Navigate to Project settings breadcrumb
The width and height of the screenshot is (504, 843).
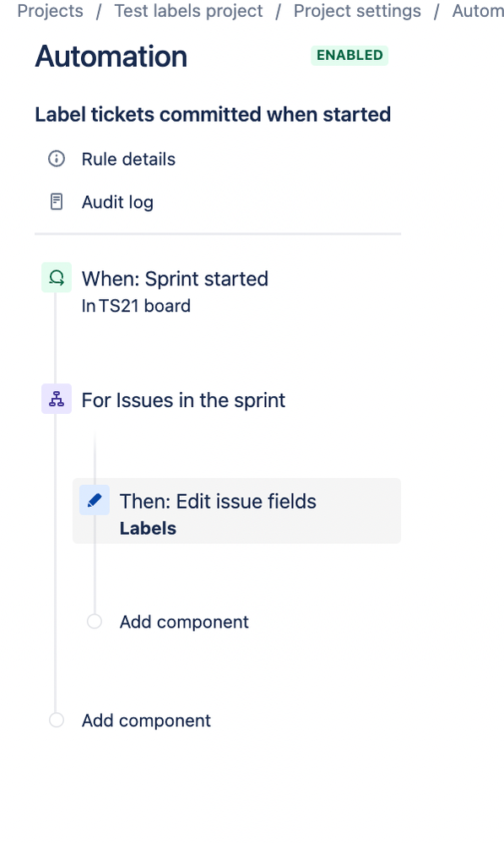coord(357,11)
